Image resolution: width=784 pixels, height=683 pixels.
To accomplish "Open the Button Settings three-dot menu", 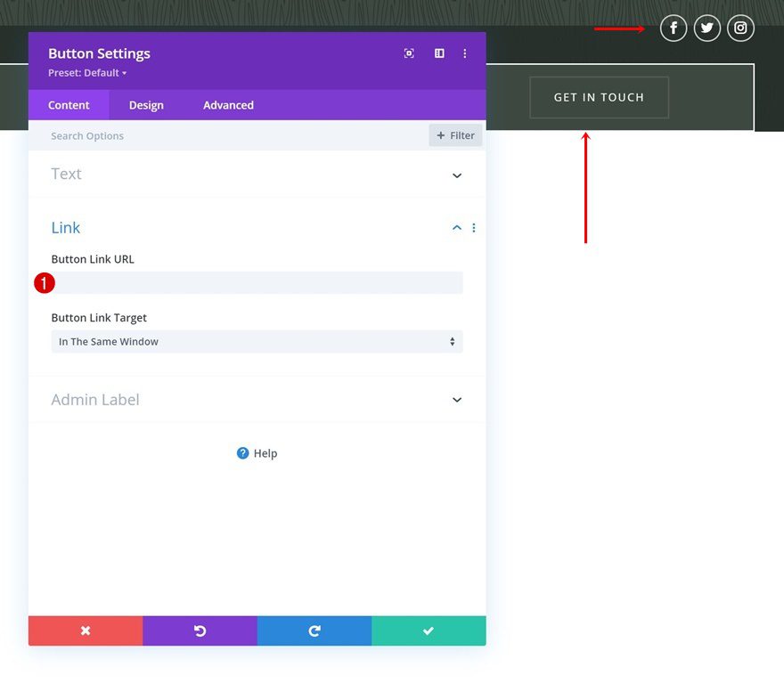I will (465, 53).
